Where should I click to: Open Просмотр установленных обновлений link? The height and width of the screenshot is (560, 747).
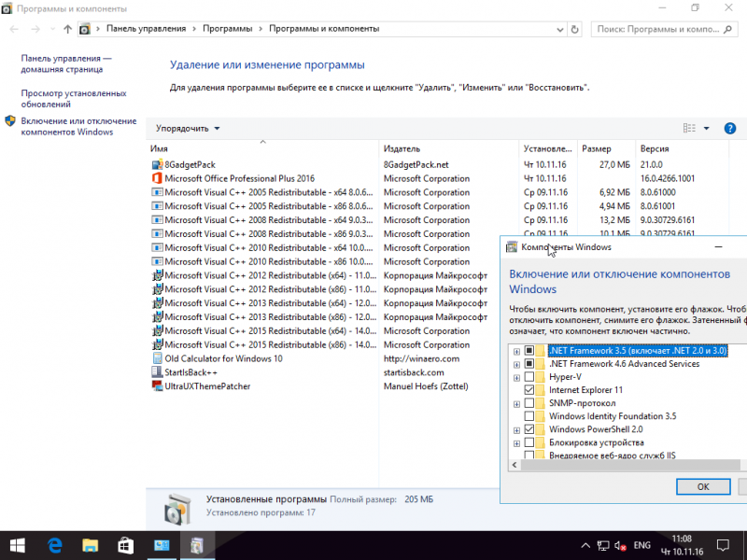pyautogui.click(x=74, y=99)
